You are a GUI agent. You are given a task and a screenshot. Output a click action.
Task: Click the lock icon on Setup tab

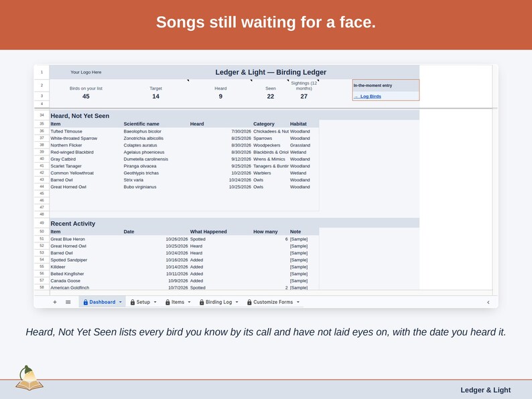(x=133, y=302)
